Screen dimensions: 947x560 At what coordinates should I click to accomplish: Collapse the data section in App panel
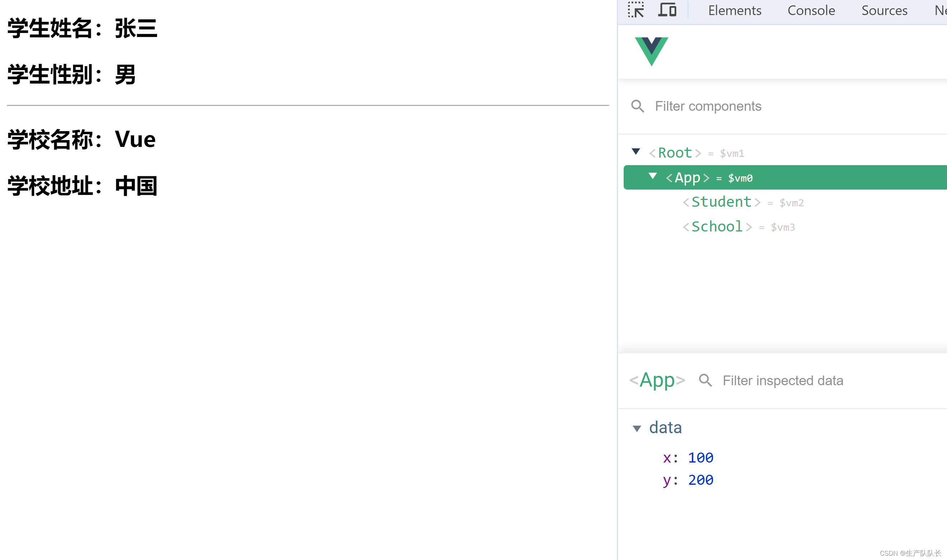tap(637, 427)
